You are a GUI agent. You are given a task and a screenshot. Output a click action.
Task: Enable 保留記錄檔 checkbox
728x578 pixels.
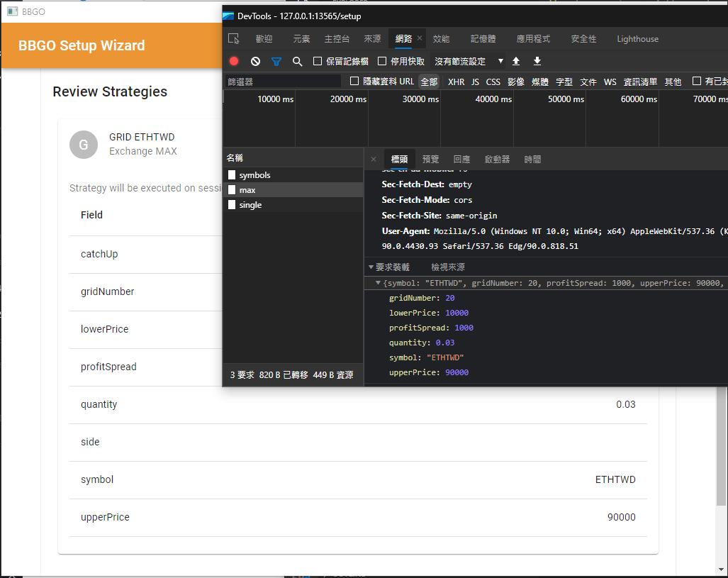(x=318, y=61)
